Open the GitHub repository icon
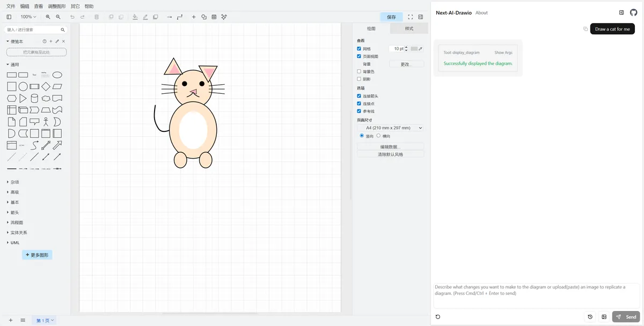The image size is (644, 326). [x=633, y=12]
